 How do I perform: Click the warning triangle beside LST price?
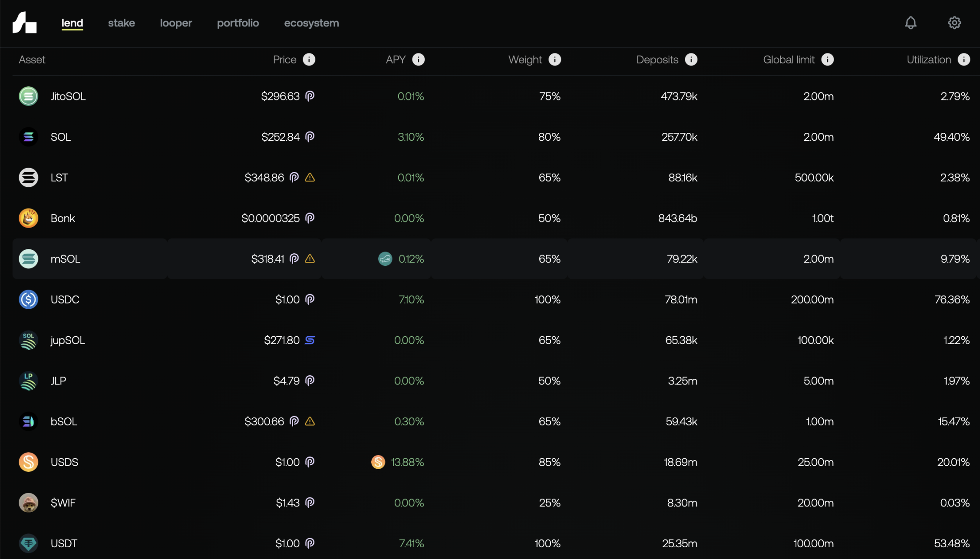point(310,177)
